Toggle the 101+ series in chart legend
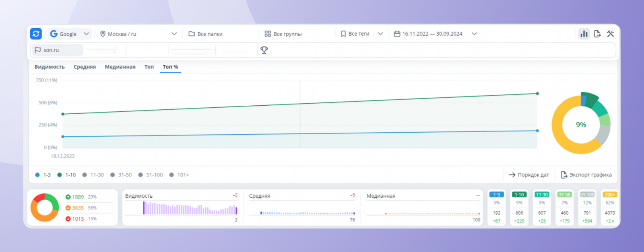The width and height of the screenshot is (644, 252). coord(179,175)
